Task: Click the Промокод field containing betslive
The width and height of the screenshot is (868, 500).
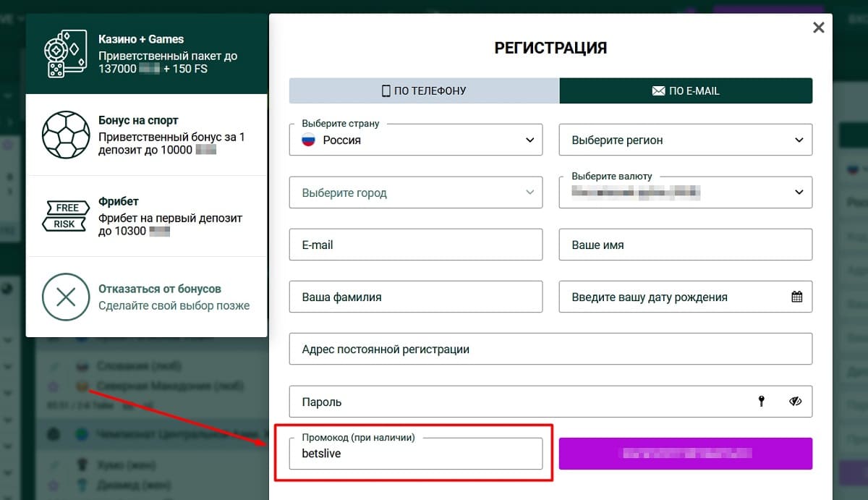Action: (416, 454)
